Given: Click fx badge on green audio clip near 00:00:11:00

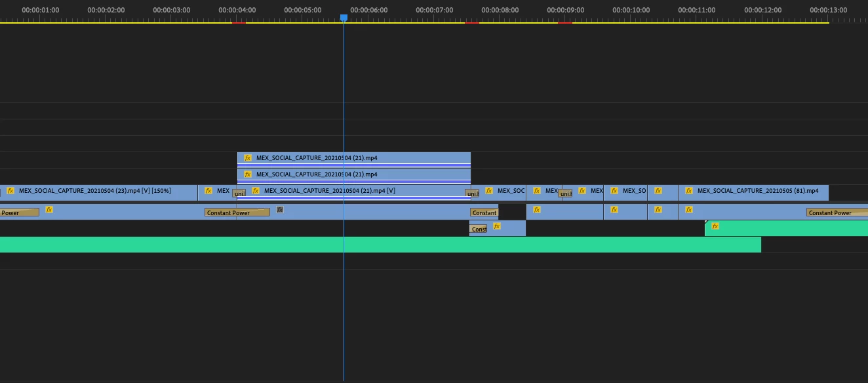Looking at the screenshot, I should [715, 226].
